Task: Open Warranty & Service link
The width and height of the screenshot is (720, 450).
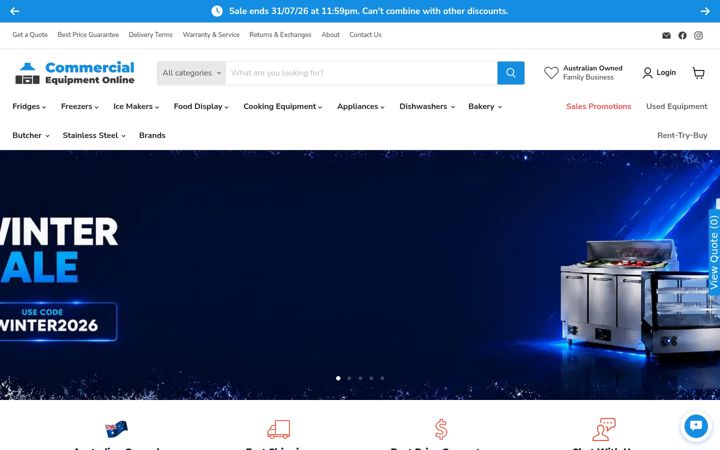Action: point(211,35)
